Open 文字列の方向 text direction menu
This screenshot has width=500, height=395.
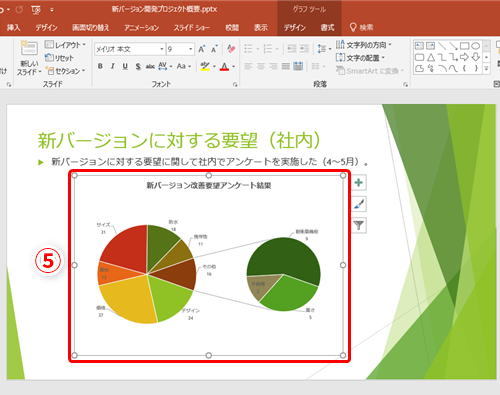(363, 45)
